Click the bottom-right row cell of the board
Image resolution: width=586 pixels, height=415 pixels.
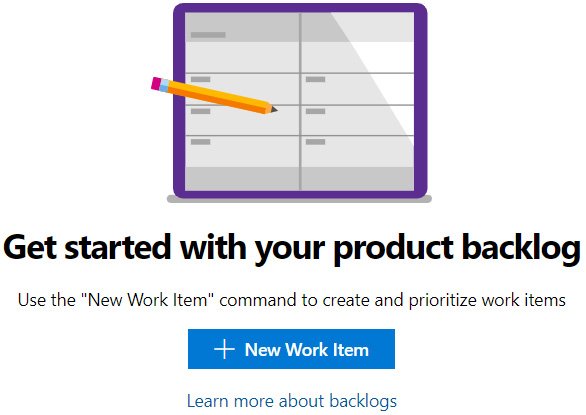point(357,151)
